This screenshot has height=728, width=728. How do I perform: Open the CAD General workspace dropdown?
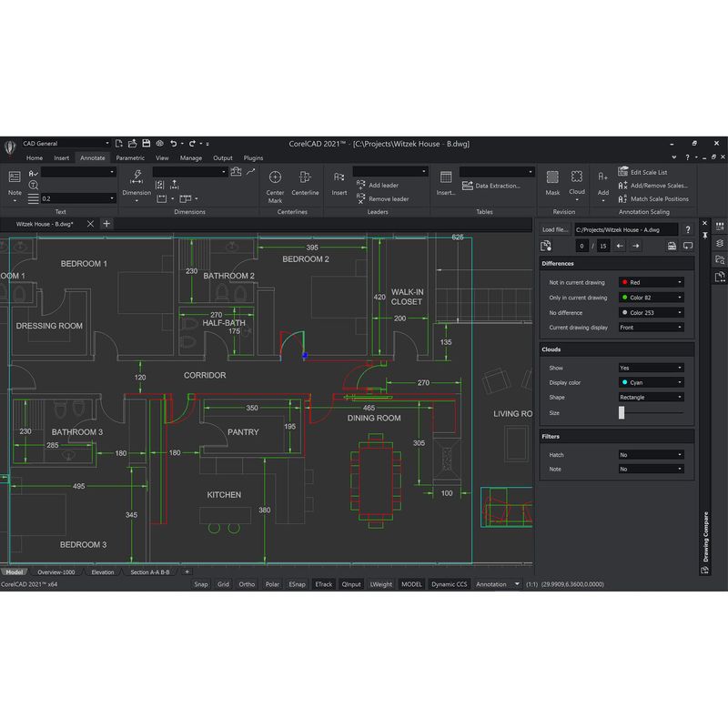point(66,144)
